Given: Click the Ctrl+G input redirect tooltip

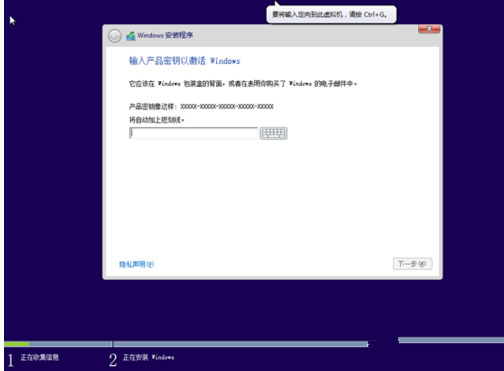Looking at the screenshot, I should click(x=331, y=14).
